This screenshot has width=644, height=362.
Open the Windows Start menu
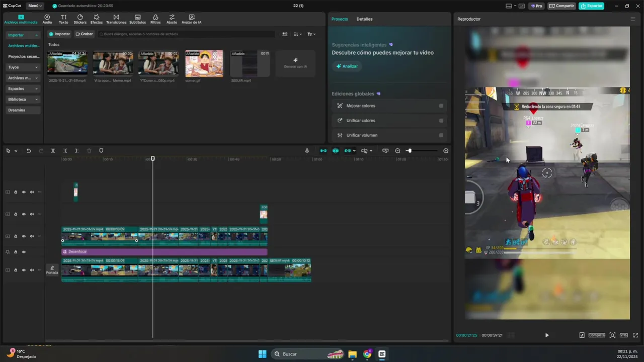click(262, 354)
